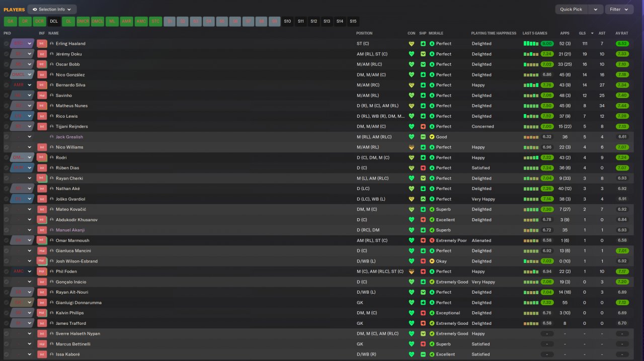Sort by AV RAT column header
This screenshot has height=361, width=644.
[x=622, y=33]
